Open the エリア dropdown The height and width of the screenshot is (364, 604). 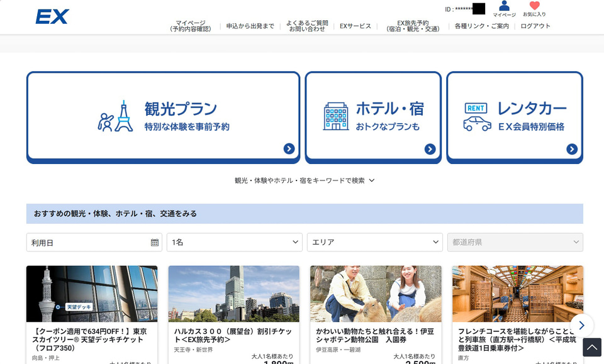pos(374,243)
